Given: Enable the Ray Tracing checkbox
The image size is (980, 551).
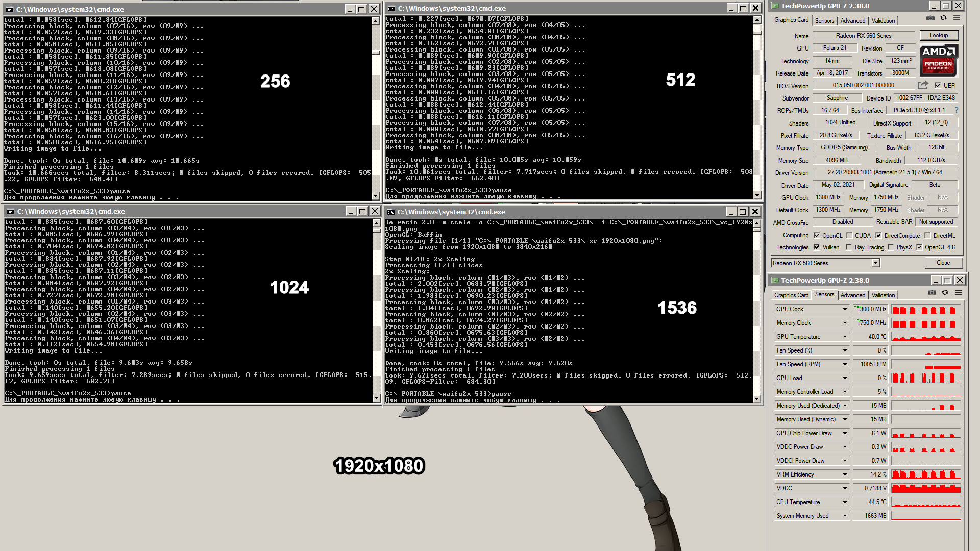Looking at the screenshot, I should [849, 247].
